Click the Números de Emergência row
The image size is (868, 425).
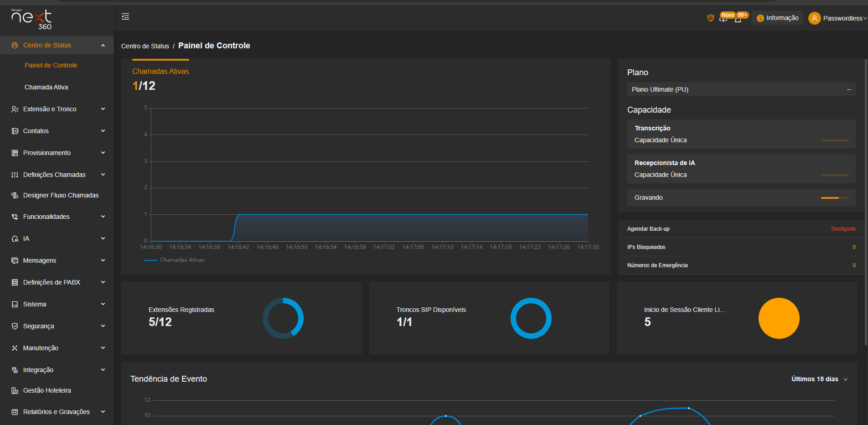click(x=741, y=265)
